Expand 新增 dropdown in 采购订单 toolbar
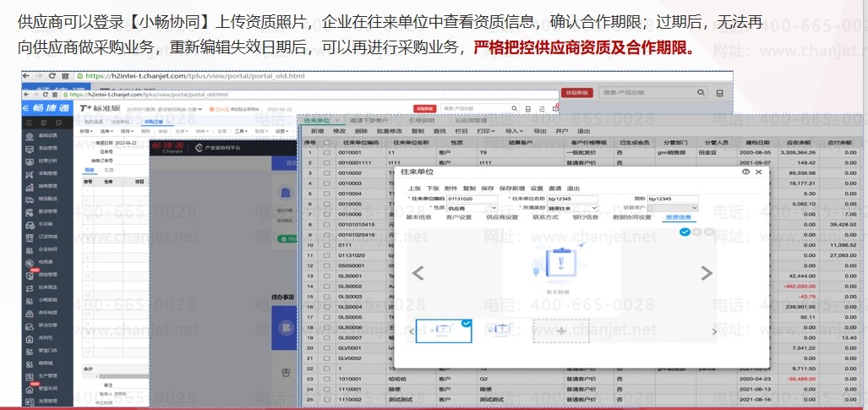868x410 pixels. [85, 131]
